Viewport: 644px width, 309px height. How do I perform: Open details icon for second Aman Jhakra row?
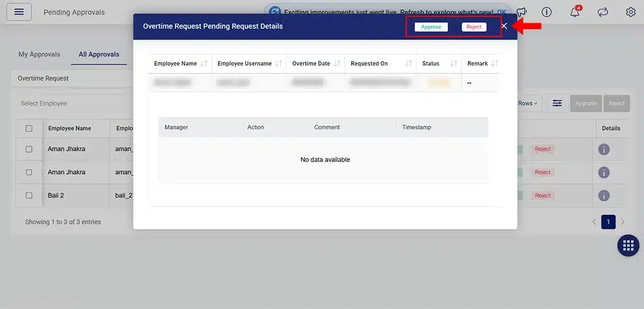click(x=604, y=172)
